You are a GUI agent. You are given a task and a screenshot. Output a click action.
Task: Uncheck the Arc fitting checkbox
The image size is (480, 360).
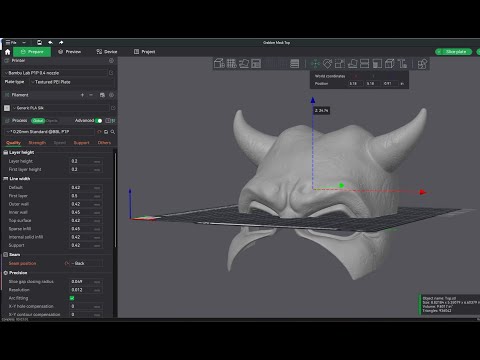click(72, 298)
